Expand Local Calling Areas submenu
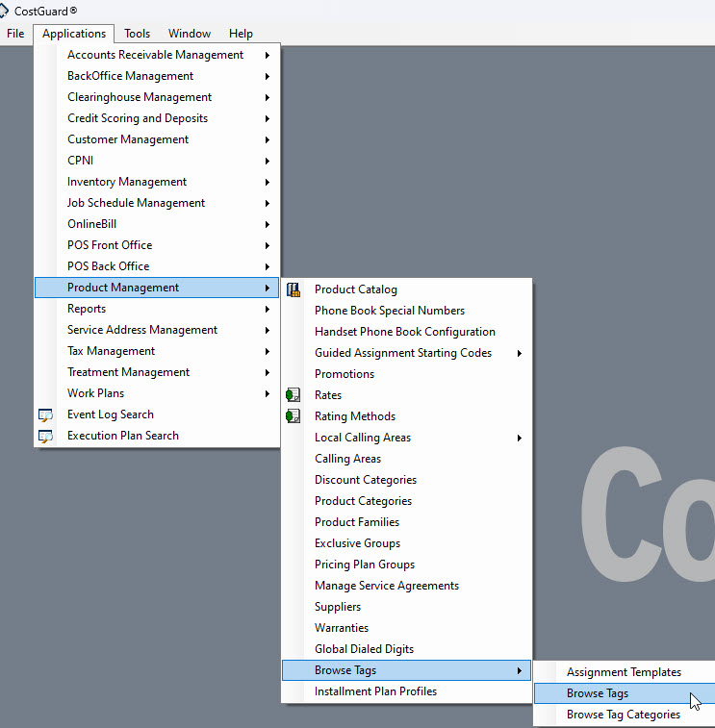 tap(406, 438)
